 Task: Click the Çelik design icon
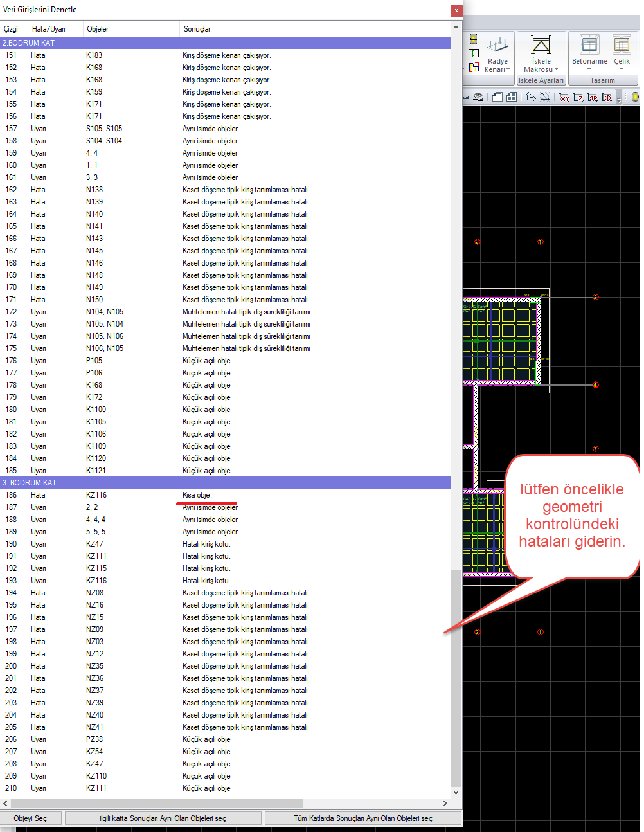click(x=622, y=45)
